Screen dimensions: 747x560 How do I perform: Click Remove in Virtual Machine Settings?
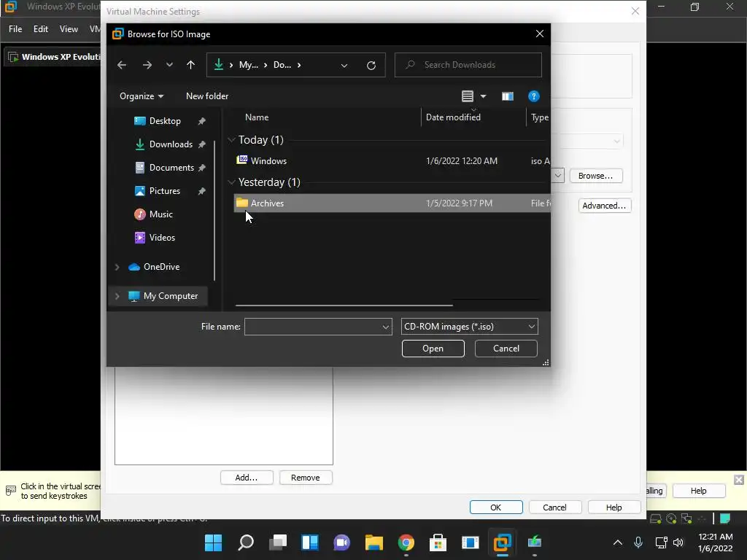[x=306, y=478]
